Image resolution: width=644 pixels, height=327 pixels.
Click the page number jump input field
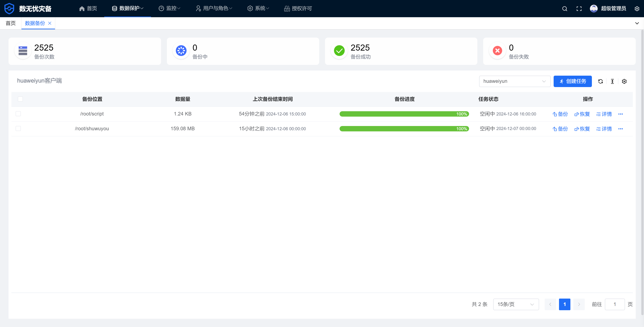tap(614, 304)
